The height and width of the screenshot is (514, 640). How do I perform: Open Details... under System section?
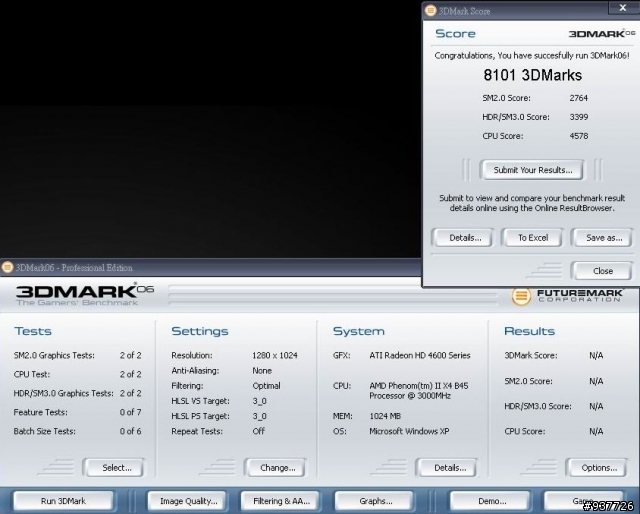pos(447,467)
